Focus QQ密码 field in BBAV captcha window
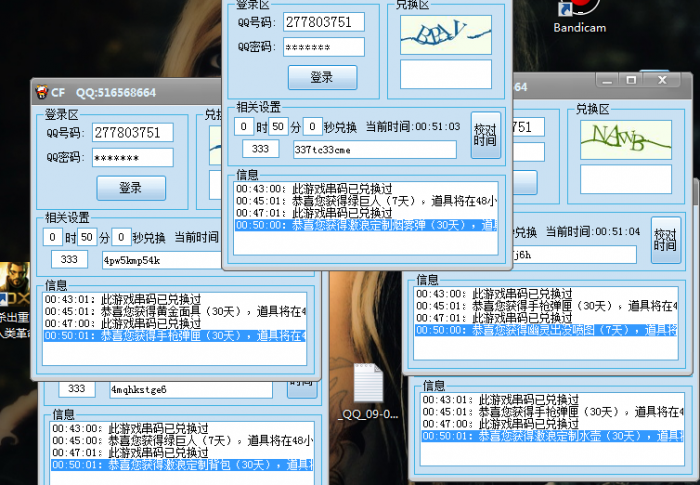The image size is (700, 485). tap(324, 47)
